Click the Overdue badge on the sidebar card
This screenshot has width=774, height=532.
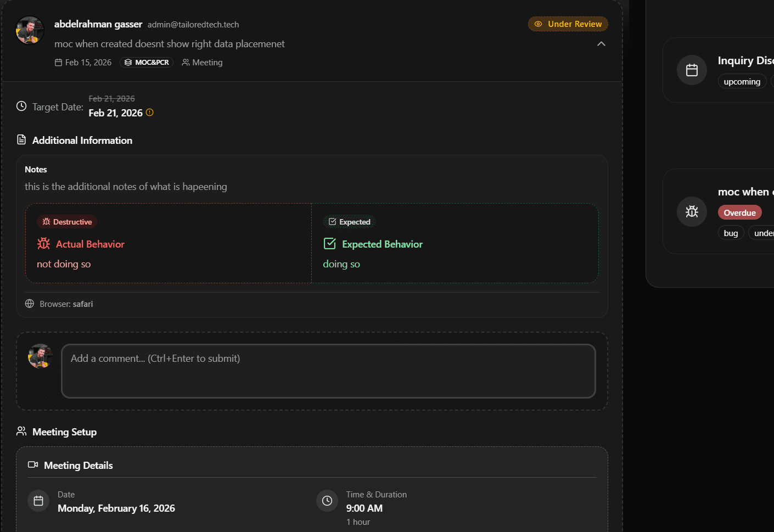click(739, 212)
